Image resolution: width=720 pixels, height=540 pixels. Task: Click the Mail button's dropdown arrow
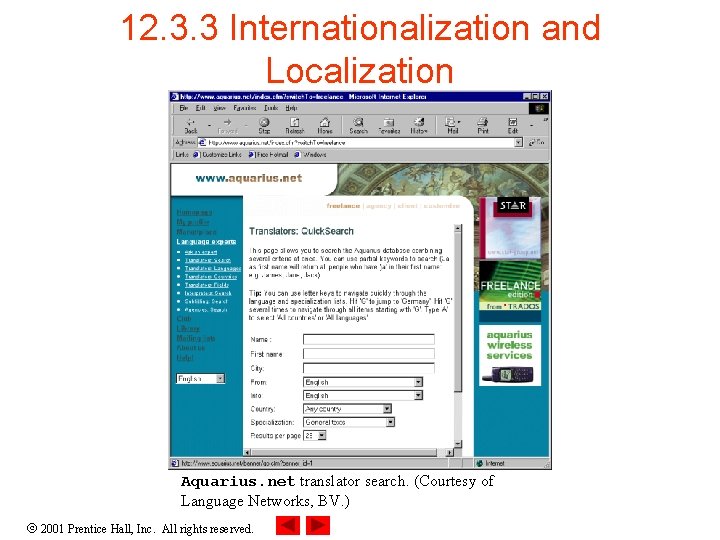pos(459,122)
